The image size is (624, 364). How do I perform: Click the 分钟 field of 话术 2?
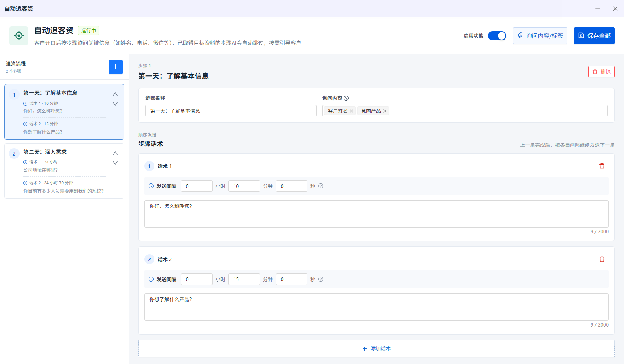[244, 279]
